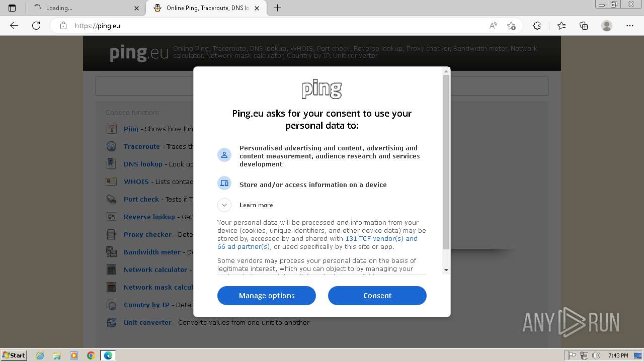644x362 pixels.
Task: Expand the Learn more chevron
Action: point(224,205)
